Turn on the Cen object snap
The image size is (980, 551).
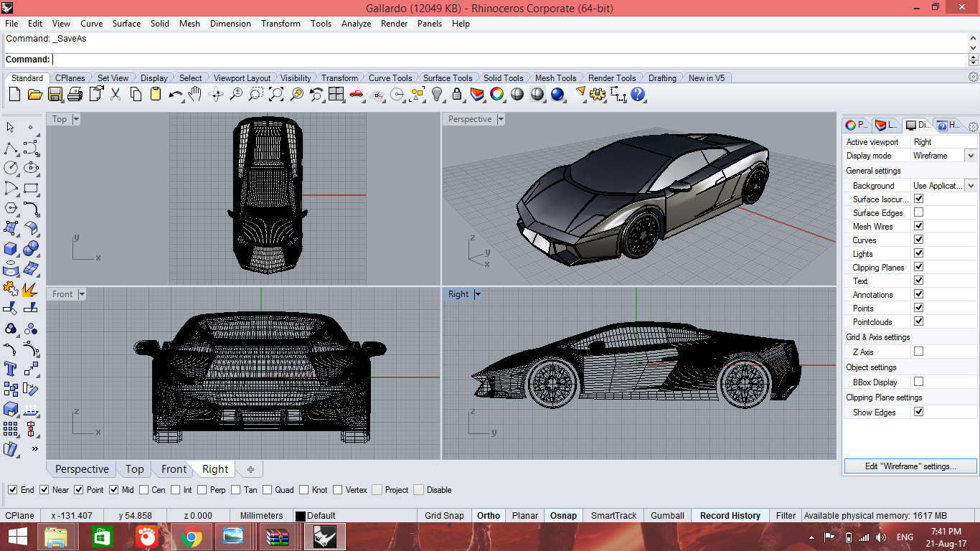point(144,490)
